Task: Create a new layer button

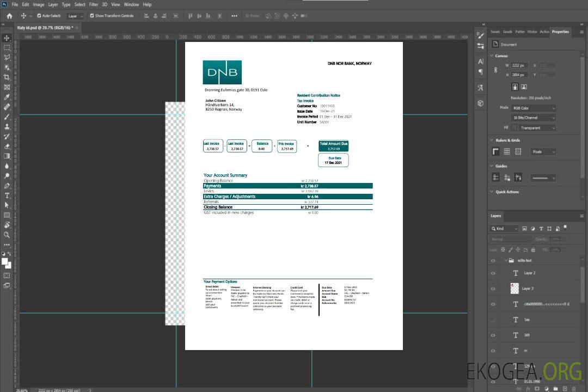Action: [x=565, y=389]
